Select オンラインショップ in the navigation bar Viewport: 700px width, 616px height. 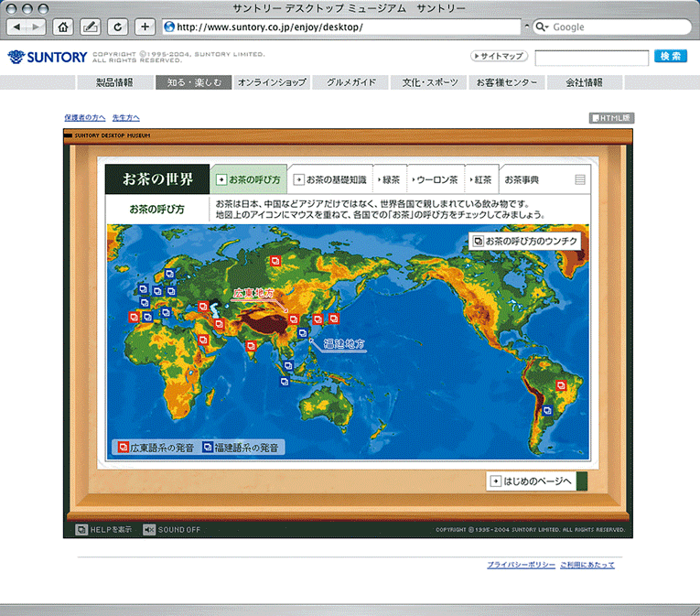tap(272, 82)
